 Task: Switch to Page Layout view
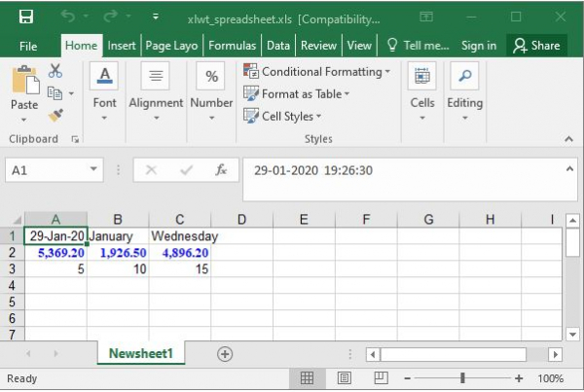pos(344,378)
